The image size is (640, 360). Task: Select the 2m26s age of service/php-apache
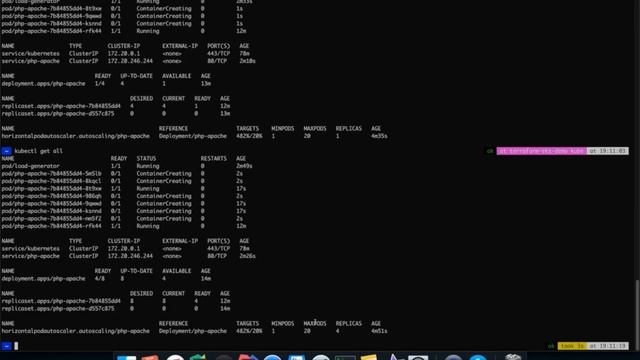pos(247,256)
